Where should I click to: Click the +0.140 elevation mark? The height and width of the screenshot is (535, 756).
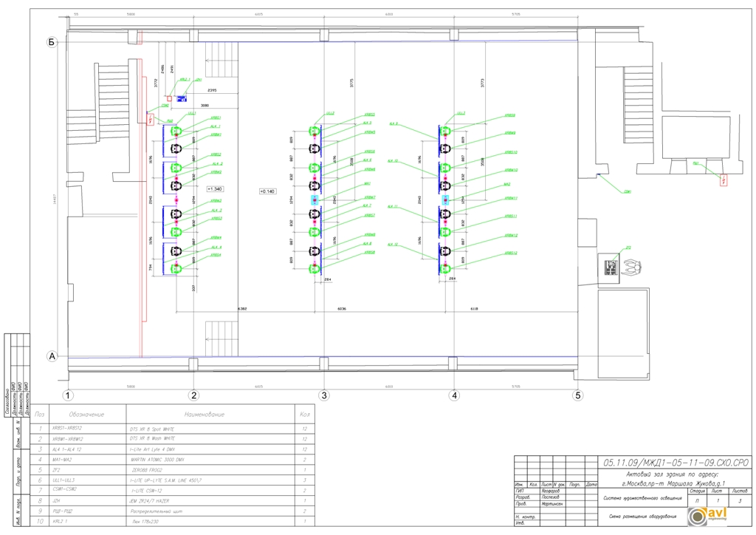(267, 191)
